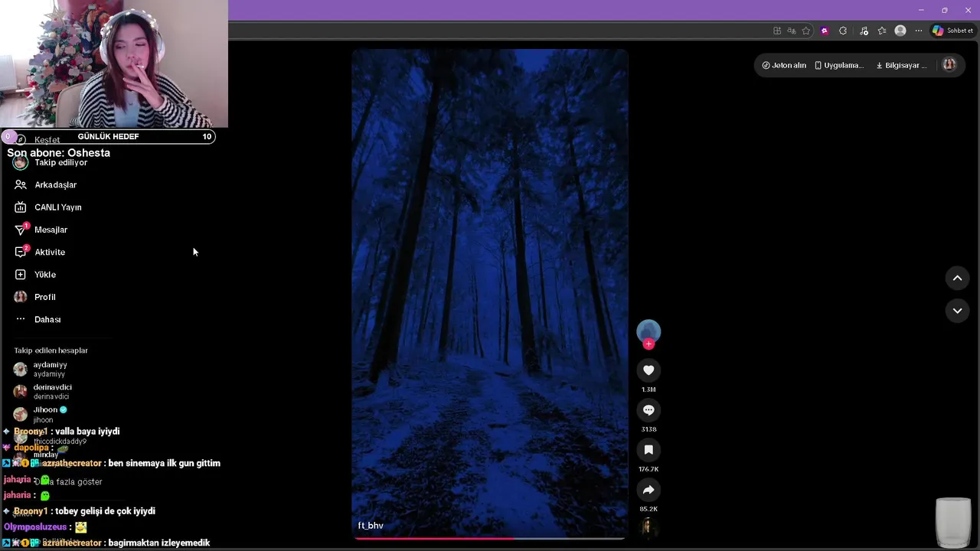Click azrathecreator's 'ben sinemaya ilk gun gittim' message
The image size is (980, 551).
click(x=165, y=464)
